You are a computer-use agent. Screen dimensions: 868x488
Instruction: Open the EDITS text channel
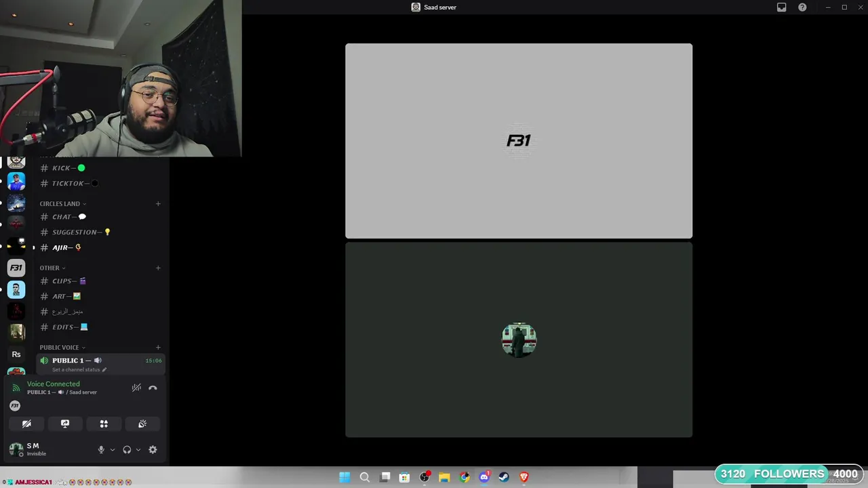[x=100, y=327]
